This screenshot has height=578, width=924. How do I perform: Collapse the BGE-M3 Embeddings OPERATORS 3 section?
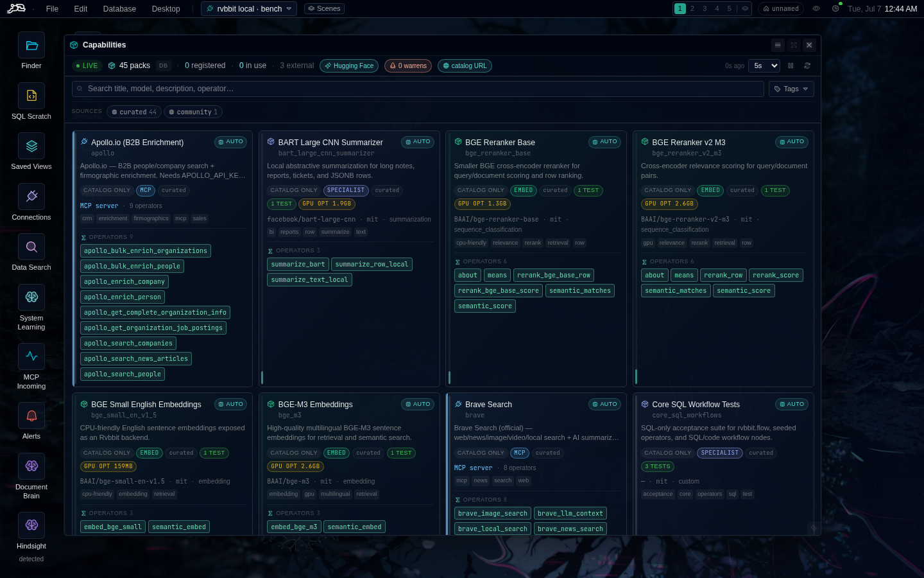[294, 513]
